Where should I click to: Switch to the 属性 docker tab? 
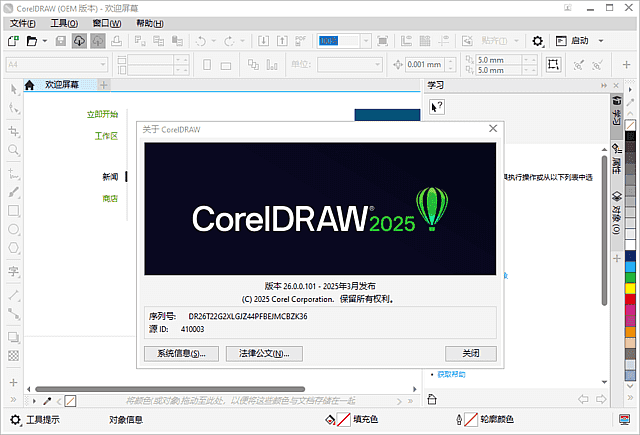click(x=617, y=159)
